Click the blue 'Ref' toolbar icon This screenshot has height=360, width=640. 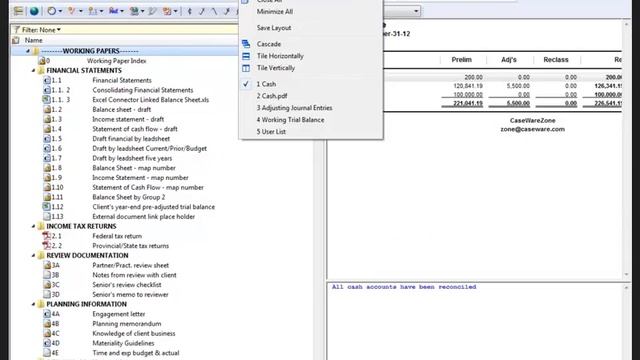113,11
